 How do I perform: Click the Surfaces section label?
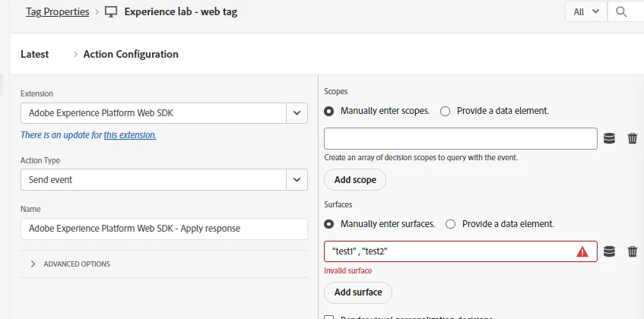tap(338, 204)
